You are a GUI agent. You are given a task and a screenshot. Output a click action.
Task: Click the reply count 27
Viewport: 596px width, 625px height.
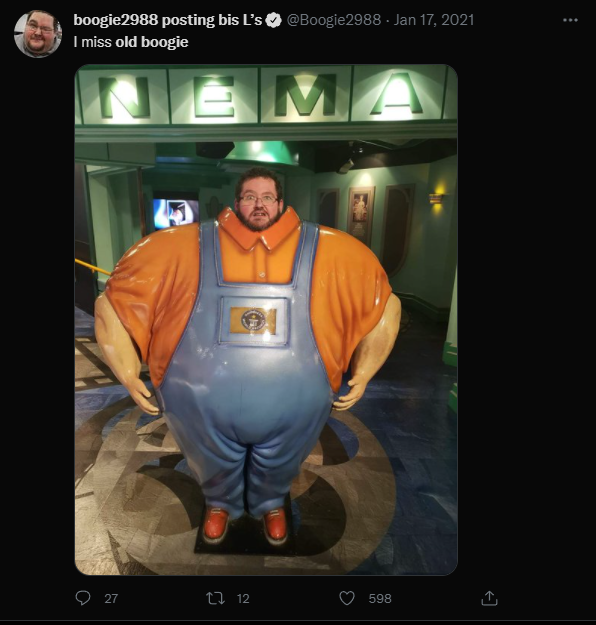(111, 598)
